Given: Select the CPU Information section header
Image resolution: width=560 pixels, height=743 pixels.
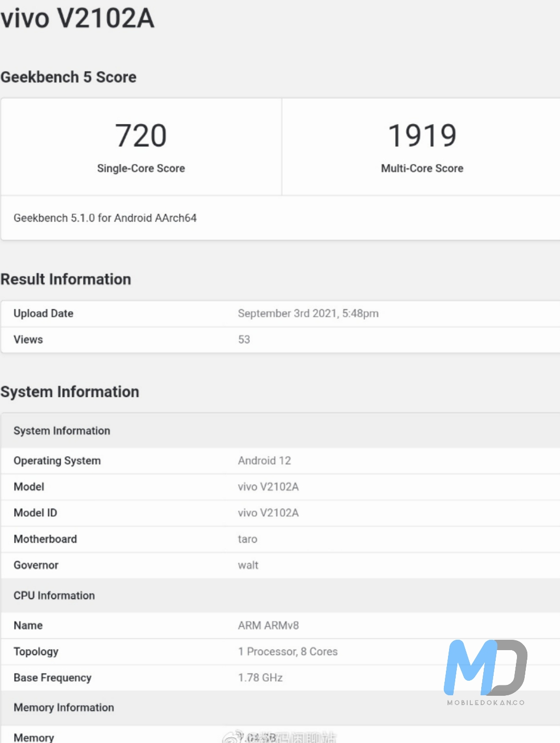Looking at the screenshot, I should pos(54,596).
